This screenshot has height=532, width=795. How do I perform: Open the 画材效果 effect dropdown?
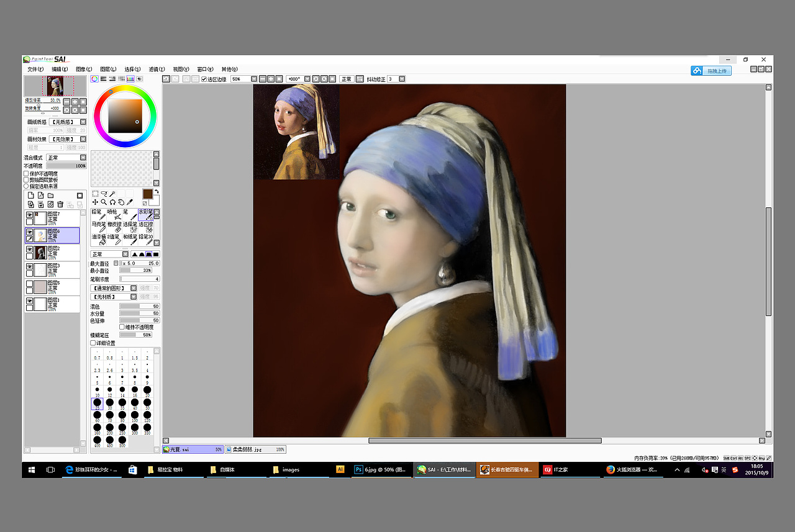tap(68, 140)
